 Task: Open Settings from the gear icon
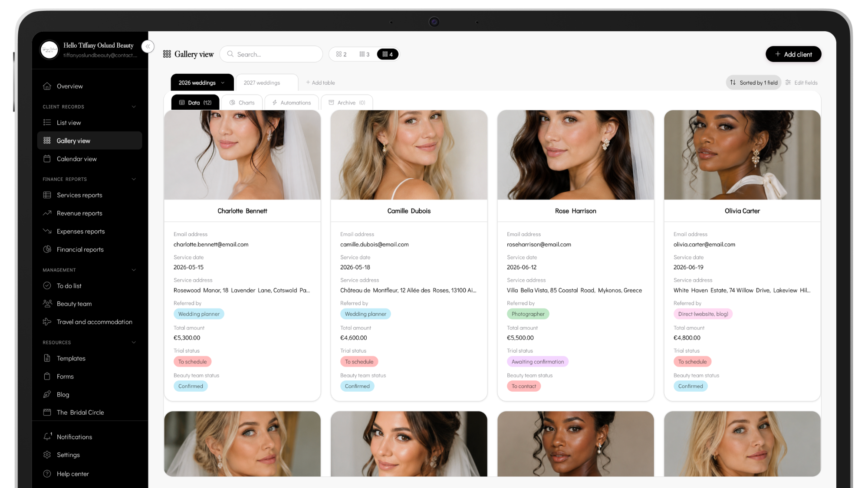(x=47, y=455)
